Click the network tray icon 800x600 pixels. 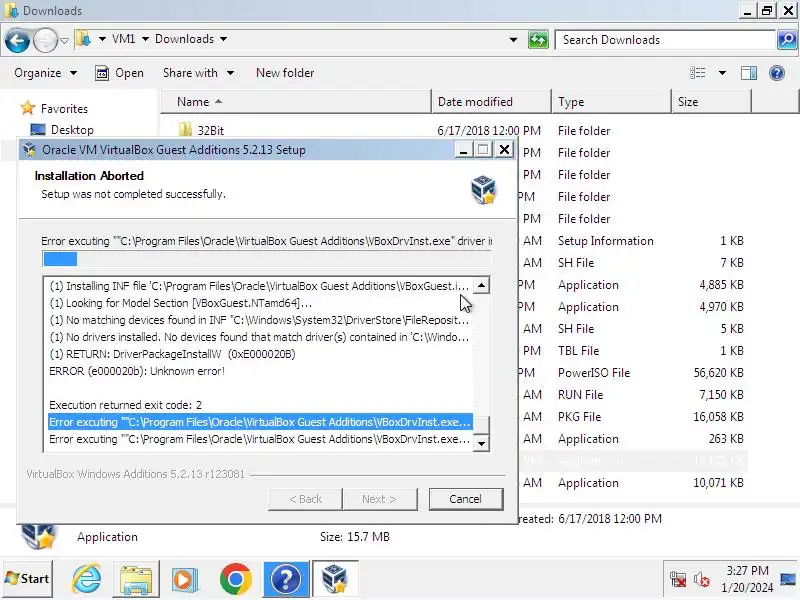(678, 580)
